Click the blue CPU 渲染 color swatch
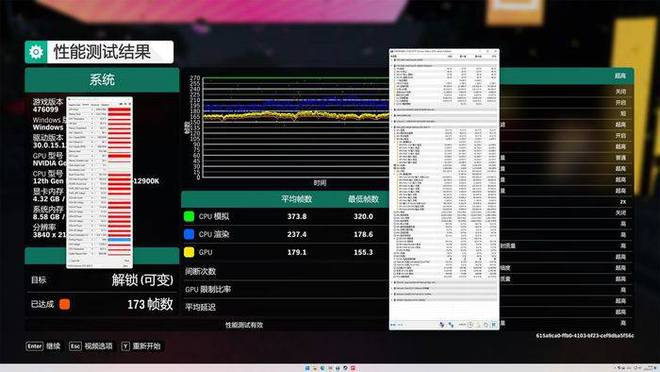Viewport: 660px width, 372px height. [x=189, y=234]
